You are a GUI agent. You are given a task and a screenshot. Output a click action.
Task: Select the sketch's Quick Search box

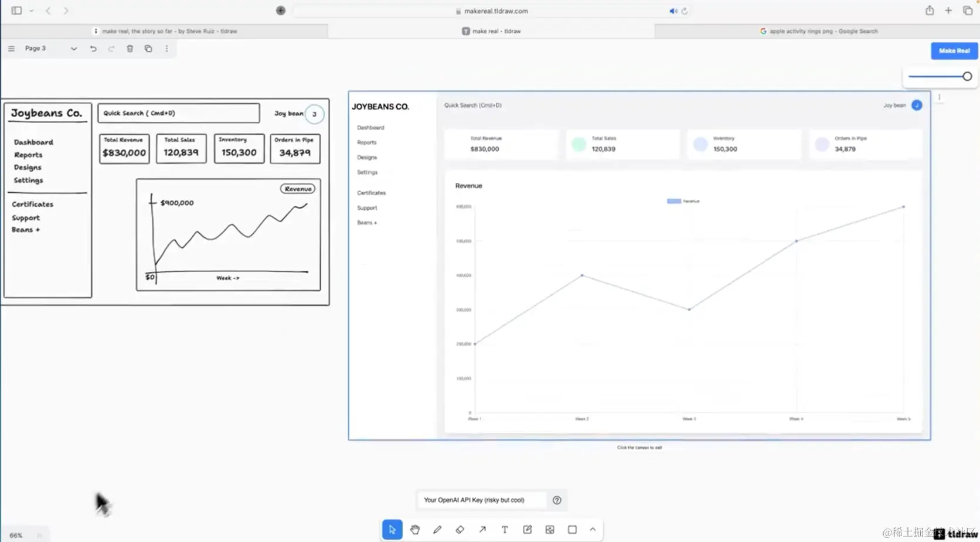[x=179, y=113]
